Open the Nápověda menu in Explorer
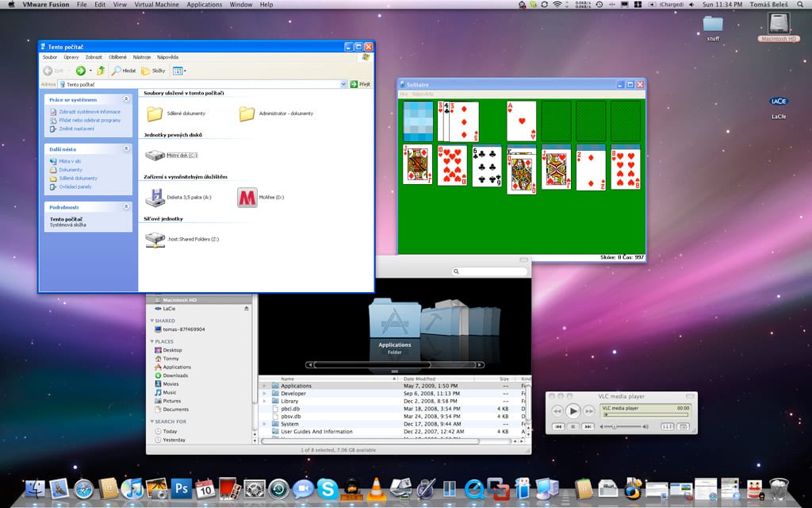The image size is (812, 508). click(168, 57)
